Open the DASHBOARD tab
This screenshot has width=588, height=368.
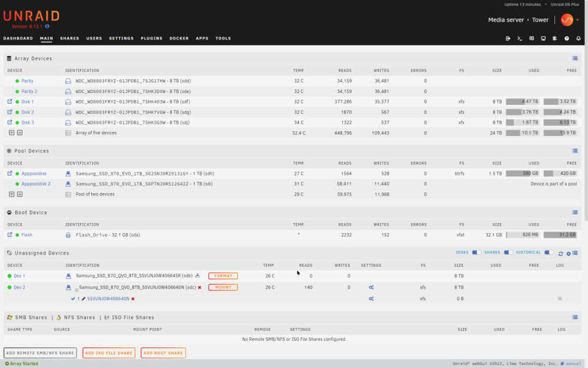pyautogui.click(x=18, y=38)
